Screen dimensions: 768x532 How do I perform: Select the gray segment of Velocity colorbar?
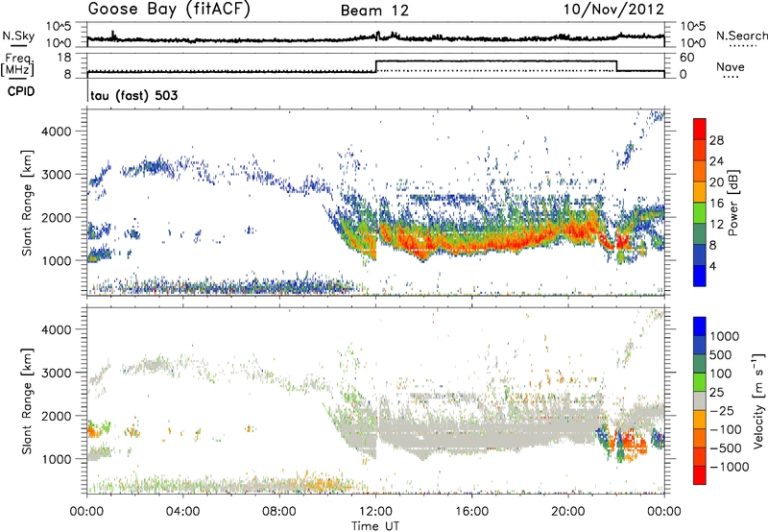pyautogui.click(x=700, y=401)
